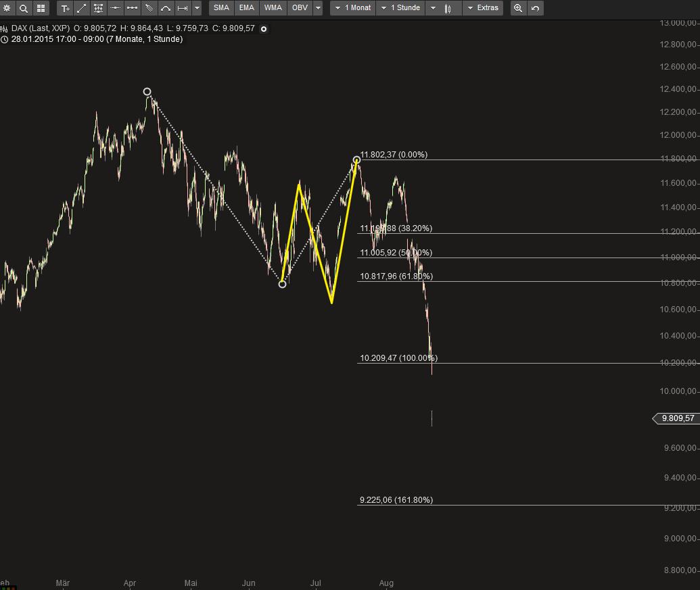Screen dimensions: 700x590
Task: Select the T+ text annotation tool
Action: pyautogui.click(x=65, y=8)
